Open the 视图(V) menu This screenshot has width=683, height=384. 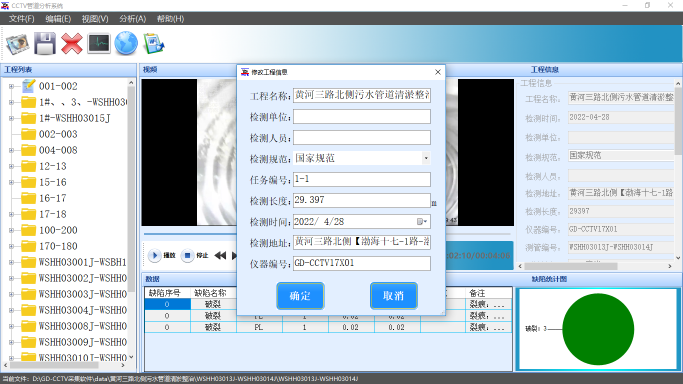(95, 19)
